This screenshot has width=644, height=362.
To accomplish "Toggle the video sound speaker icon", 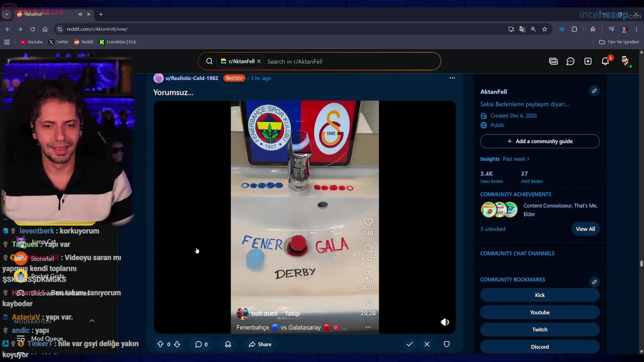I will click(x=445, y=322).
